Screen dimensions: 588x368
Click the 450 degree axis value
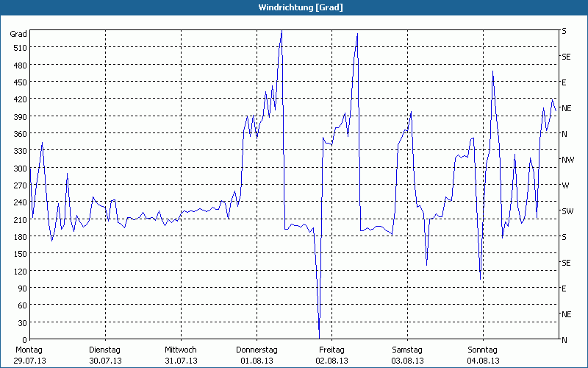[20, 82]
